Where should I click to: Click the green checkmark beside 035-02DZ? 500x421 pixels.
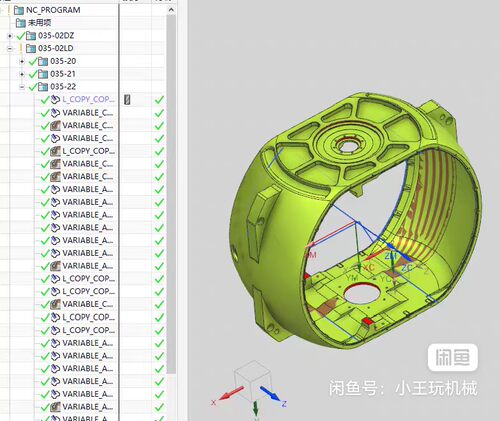click(x=21, y=36)
